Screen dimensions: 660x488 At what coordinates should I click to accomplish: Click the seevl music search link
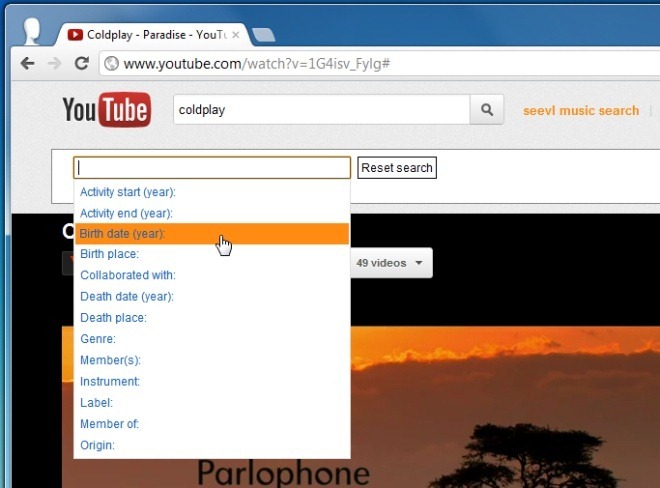click(581, 111)
